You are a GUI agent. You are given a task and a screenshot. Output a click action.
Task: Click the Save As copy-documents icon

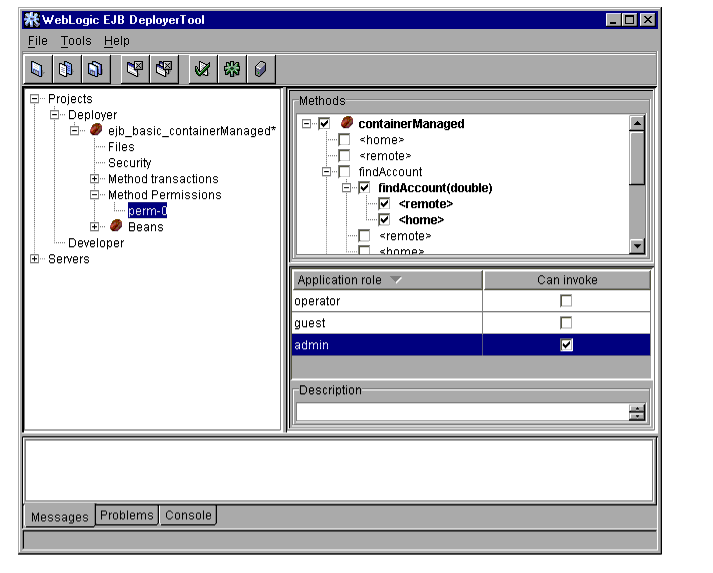coord(66,69)
